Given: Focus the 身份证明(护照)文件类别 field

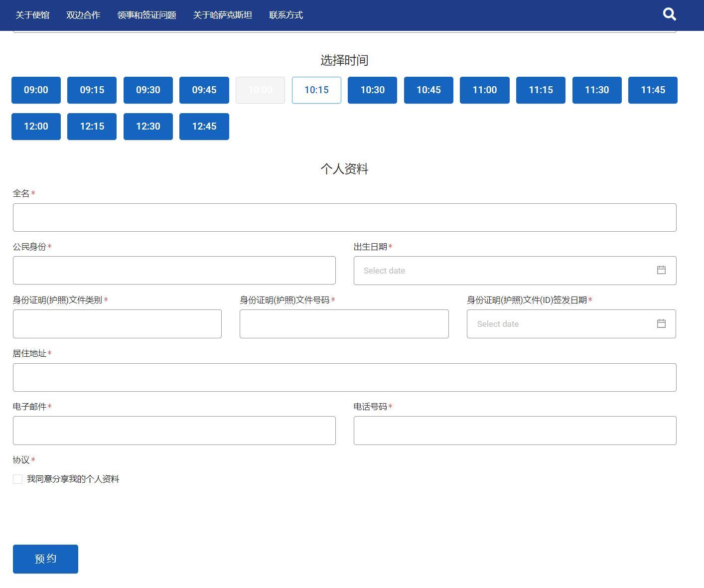Looking at the screenshot, I should tap(117, 324).
